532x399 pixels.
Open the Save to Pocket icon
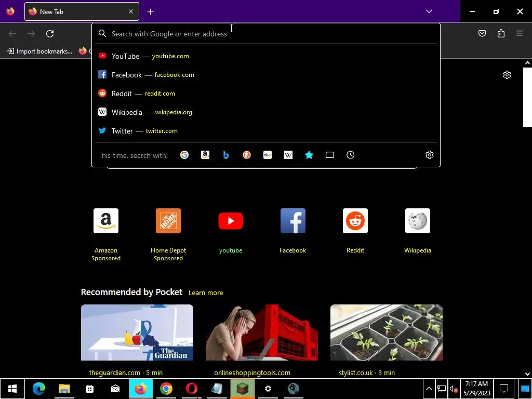pos(482,33)
